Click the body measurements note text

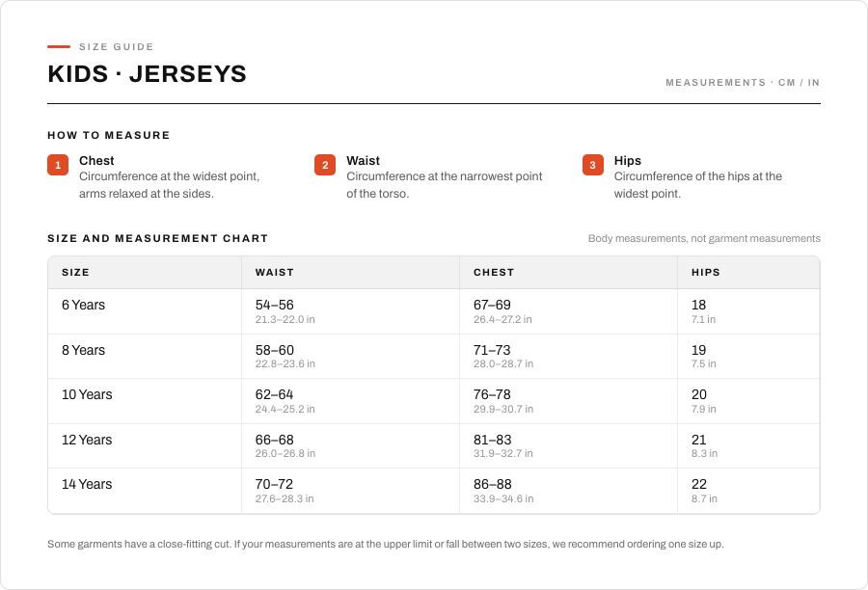click(x=704, y=238)
